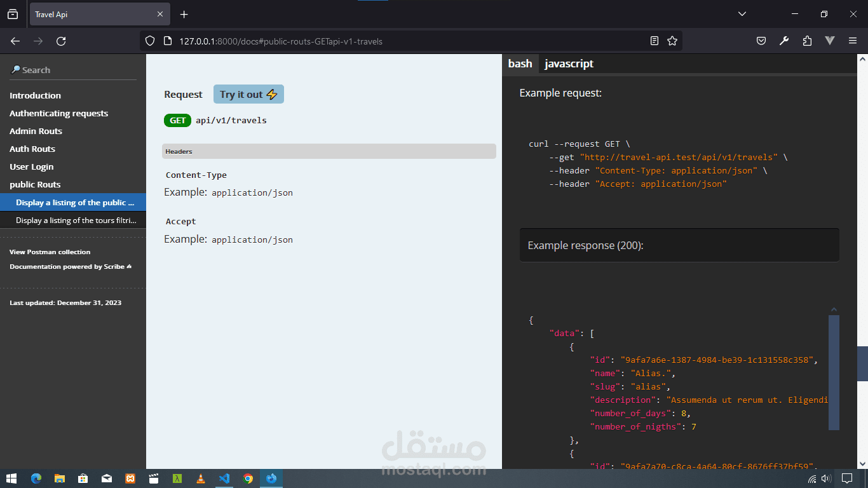Open Firefox View icon in tab bar
The height and width of the screenshot is (488, 868).
tap(13, 14)
